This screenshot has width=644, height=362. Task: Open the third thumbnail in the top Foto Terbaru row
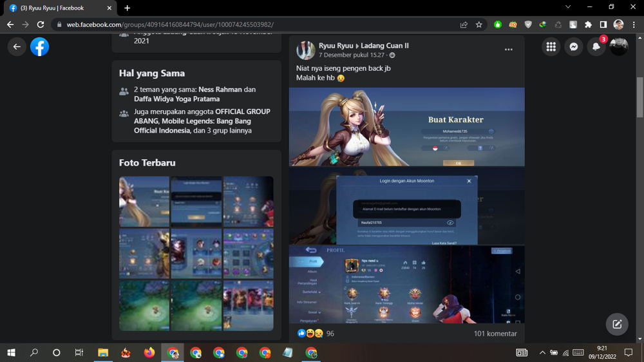249,202
